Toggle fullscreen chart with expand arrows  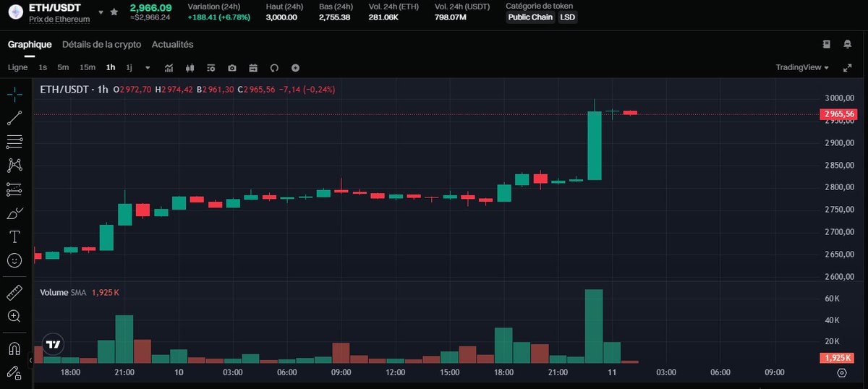click(848, 68)
